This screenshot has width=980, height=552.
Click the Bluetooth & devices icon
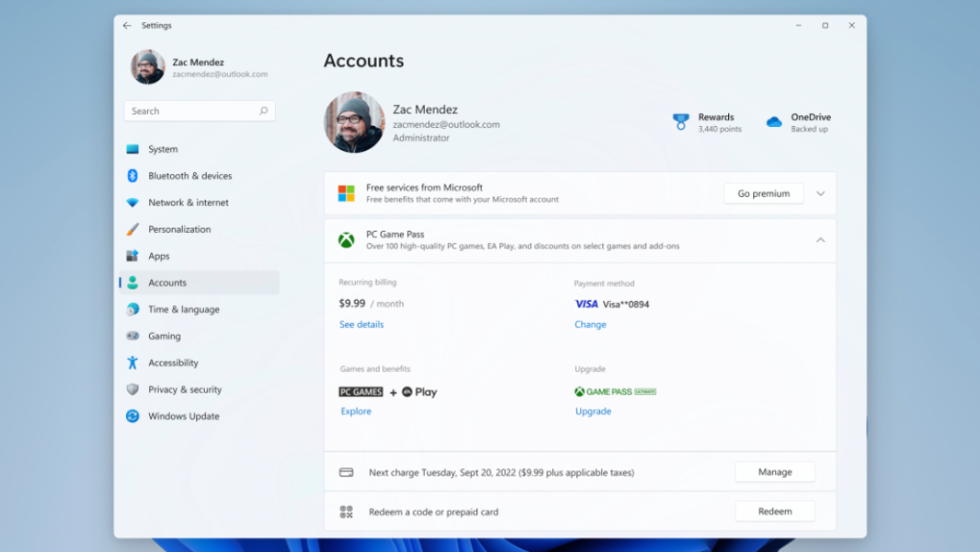(132, 176)
